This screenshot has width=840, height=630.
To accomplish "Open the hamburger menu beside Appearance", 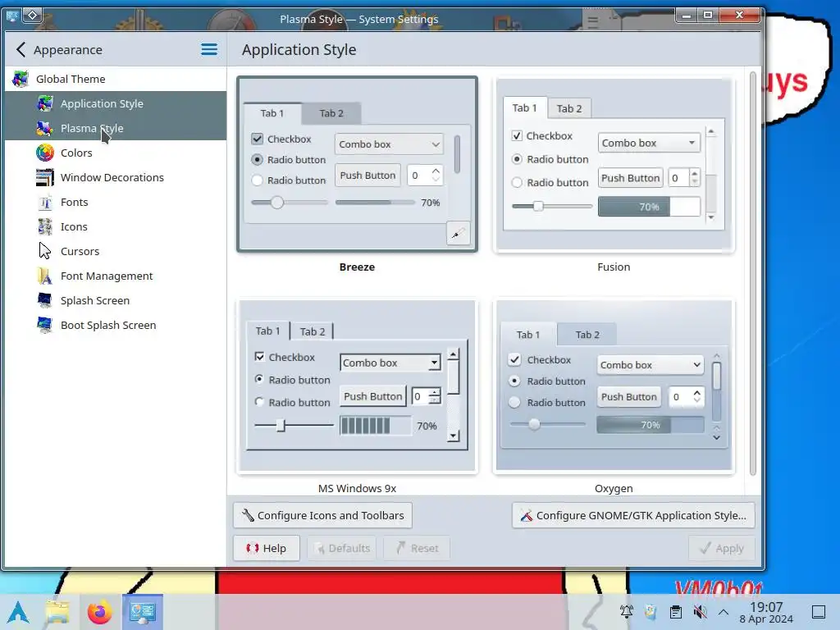I will [x=209, y=50].
